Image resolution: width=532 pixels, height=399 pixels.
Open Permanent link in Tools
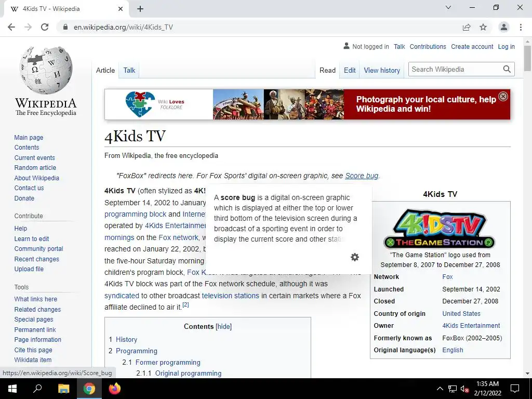click(x=35, y=329)
